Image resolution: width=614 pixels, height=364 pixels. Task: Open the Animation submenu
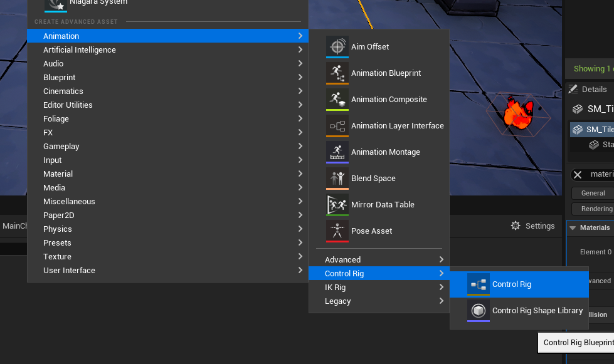pyautogui.click(x=167, y=36)
